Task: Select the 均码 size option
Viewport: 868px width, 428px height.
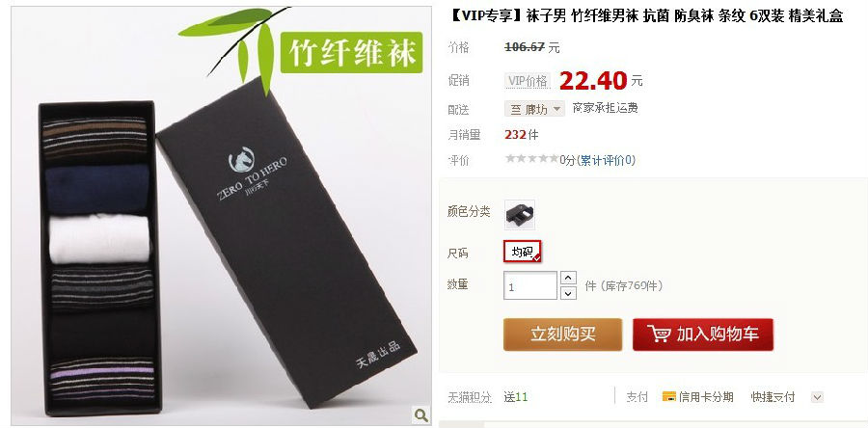Action: [x=522, y=252]
